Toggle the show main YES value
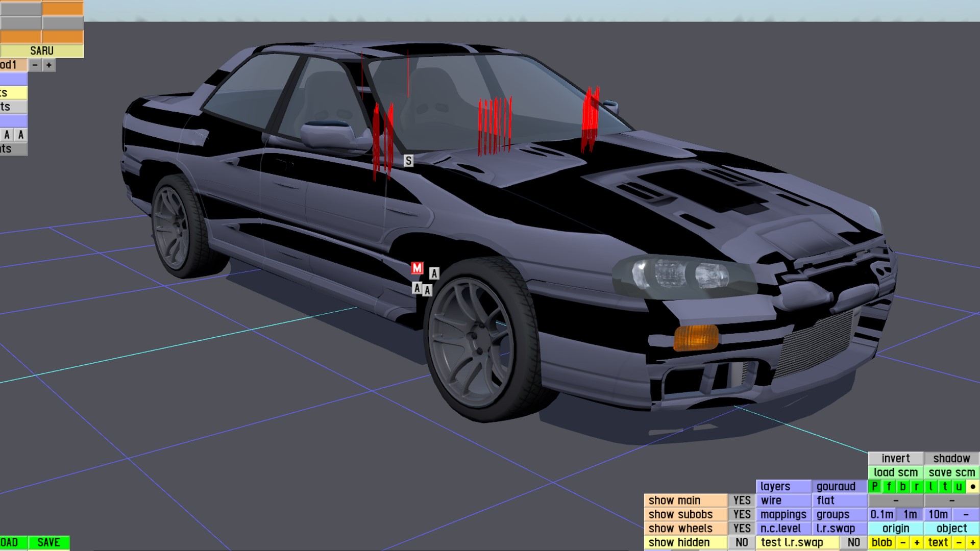The image size is (980, 551). coord(742,500)
